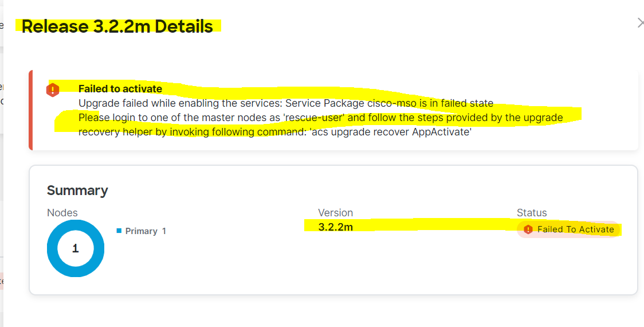
Task: Click the 'rescue-user' login instruction line
Action: point(320,118)
